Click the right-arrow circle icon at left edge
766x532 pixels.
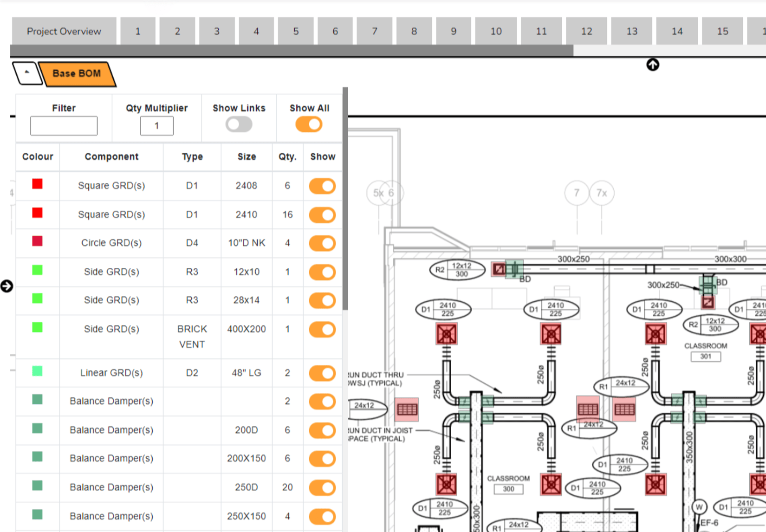[x=6, y=286]
